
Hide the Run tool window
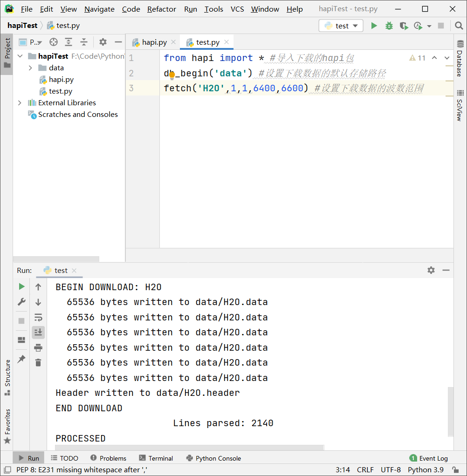pos(446,270)
